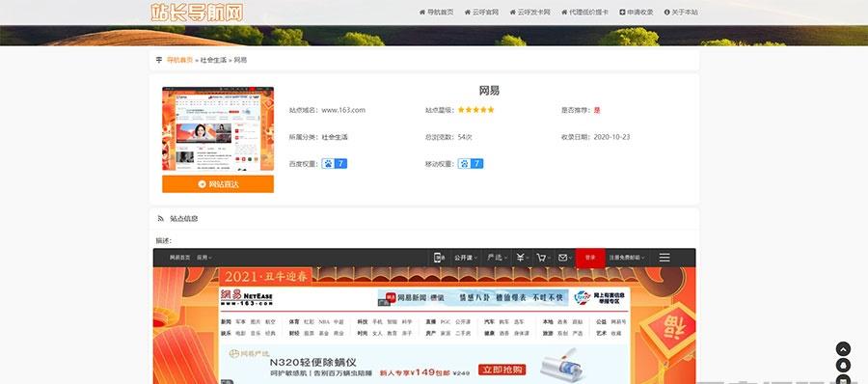Click the 网易首页 link in embedded NetEase bar
Image resolution: width=868 pixels, height=384 pixels.
[180, 258]
